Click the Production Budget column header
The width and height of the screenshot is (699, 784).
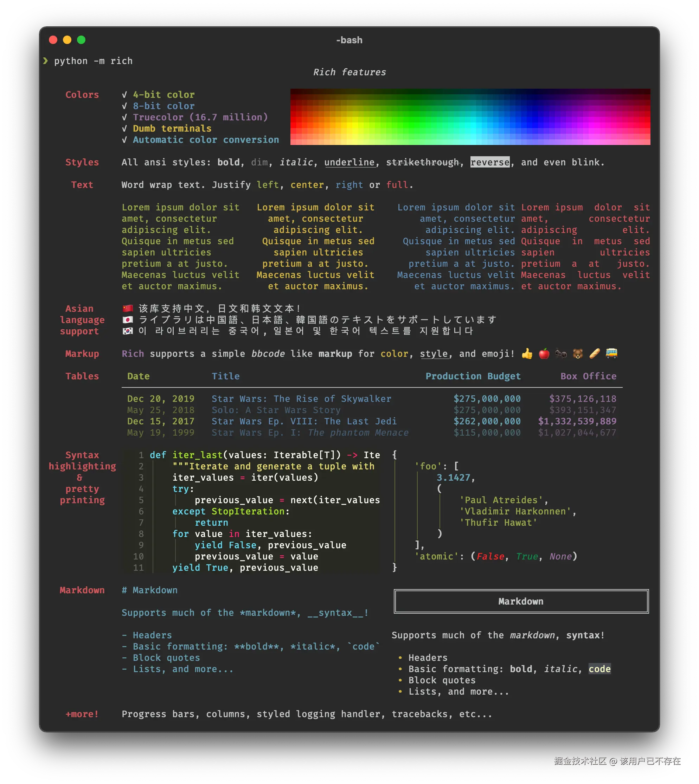pos(473,376)
